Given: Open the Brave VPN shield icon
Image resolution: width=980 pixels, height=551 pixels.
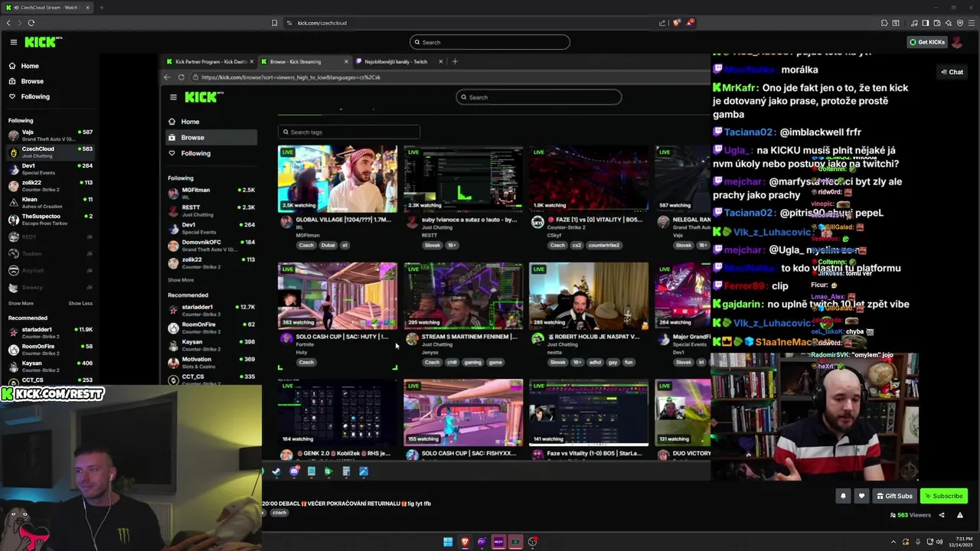Looking at the screenshot, I should click(x=960, y=23).
